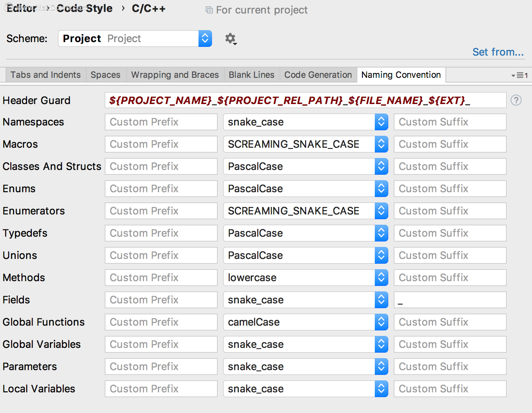532x413 pixels.
Task: Open Typedefs naming style dropdown
Action: coord(306,233)
